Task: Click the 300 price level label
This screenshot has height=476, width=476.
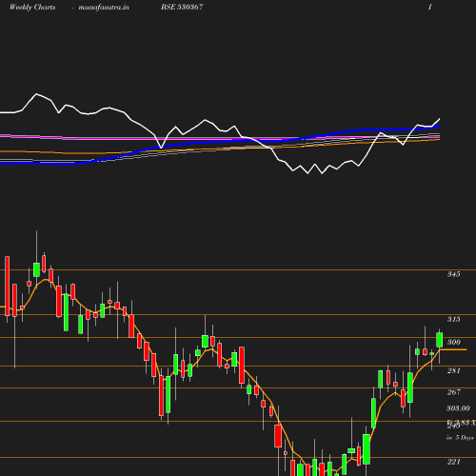Action: [454, 342]
